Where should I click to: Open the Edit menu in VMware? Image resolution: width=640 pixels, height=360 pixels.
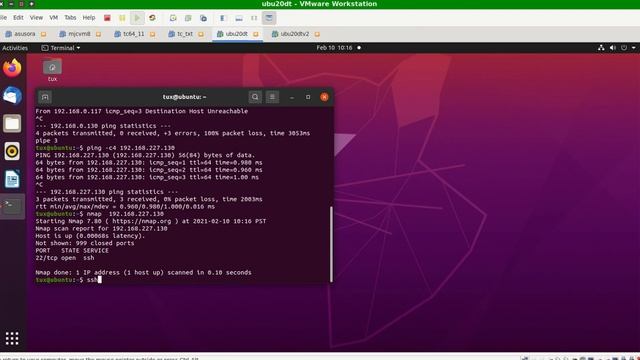(18, 18)
